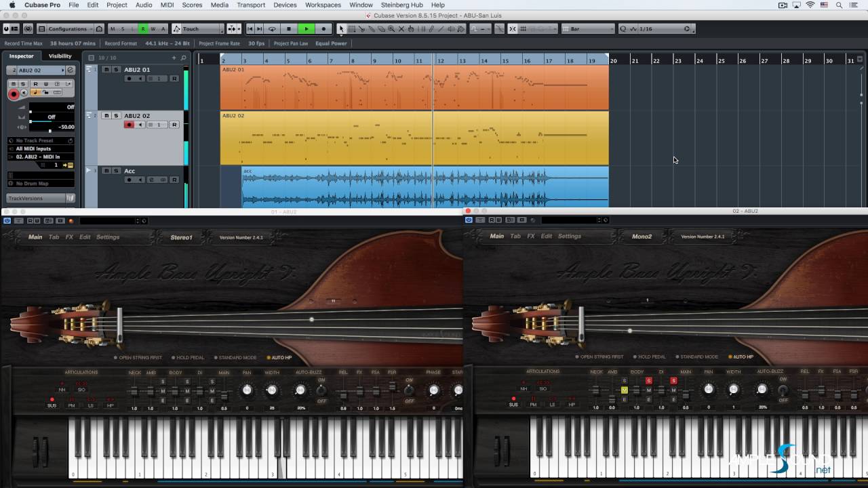Select the ABU2 02 yellow MIDI part

414,138
